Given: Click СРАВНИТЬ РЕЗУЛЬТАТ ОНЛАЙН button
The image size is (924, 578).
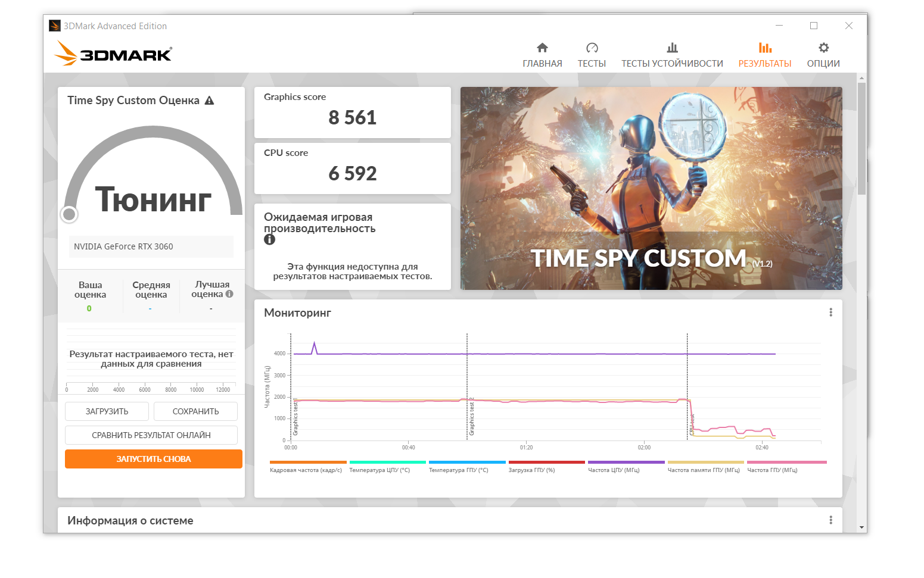Looking at the screenshot, I should click(151, 435).
